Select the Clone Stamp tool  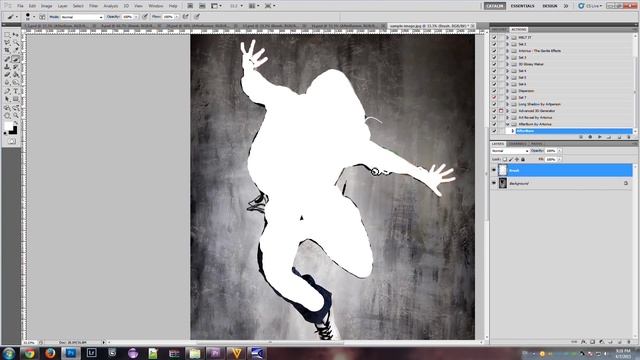click(x=7, y=67)
